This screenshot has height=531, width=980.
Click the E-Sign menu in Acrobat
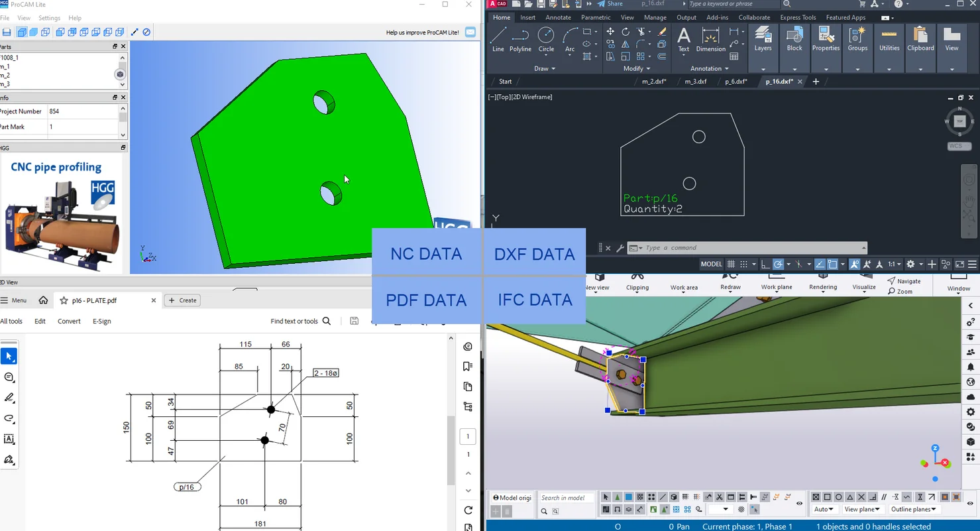point(101,321)
